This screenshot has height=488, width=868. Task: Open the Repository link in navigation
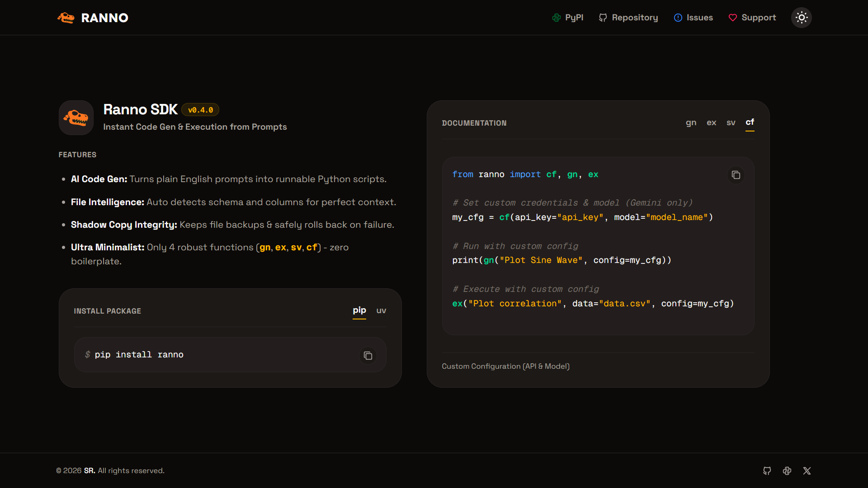click(628, 18)
